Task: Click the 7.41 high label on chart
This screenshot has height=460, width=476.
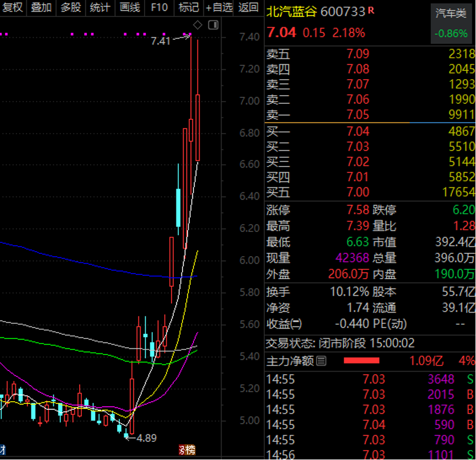Action: 160,41
